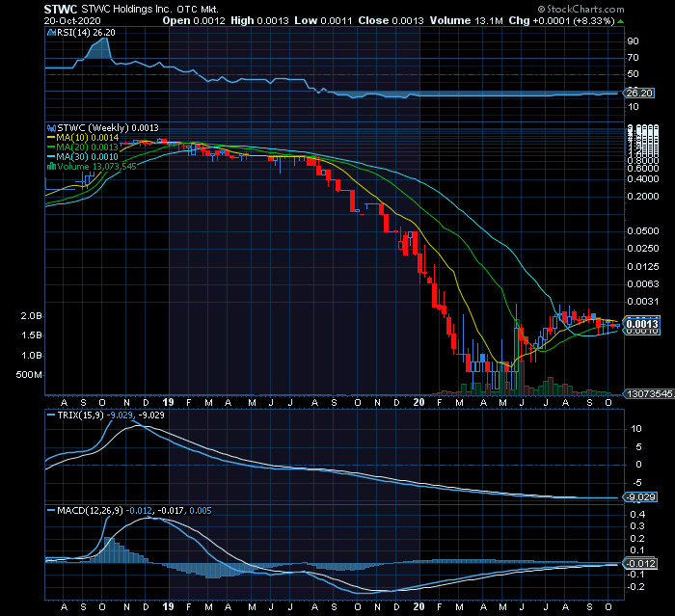Click the 'Close 0.0013' value
The height and width of the screenshot is (616, 675).
click(391, 20)
